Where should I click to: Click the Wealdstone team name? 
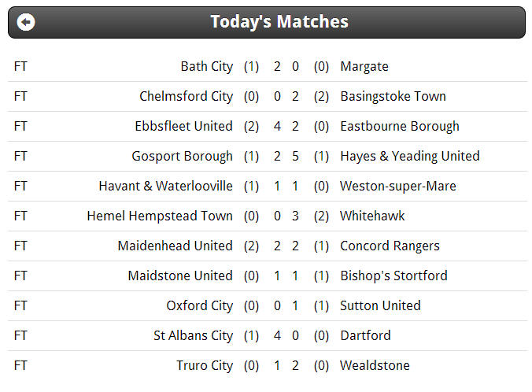click(x=375, y=365)
